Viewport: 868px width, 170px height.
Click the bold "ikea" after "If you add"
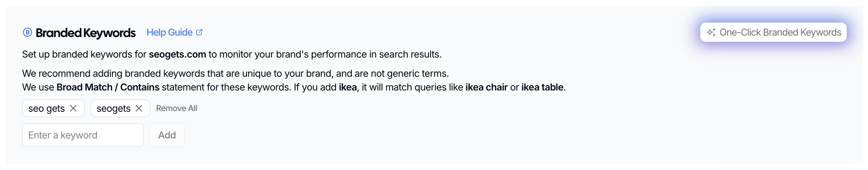pyautogui.click(x=348, y=87)
